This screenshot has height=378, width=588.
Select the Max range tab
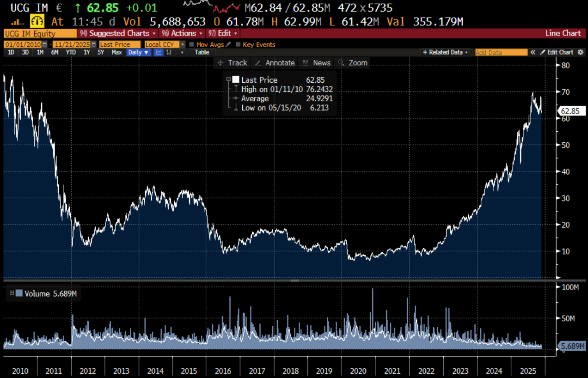[x=116, y=52]
